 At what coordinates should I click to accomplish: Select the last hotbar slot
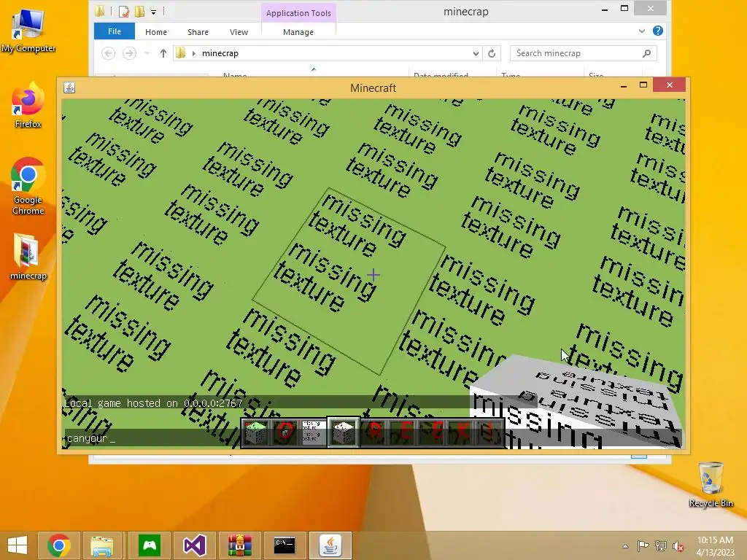click(x=489, y=432)
